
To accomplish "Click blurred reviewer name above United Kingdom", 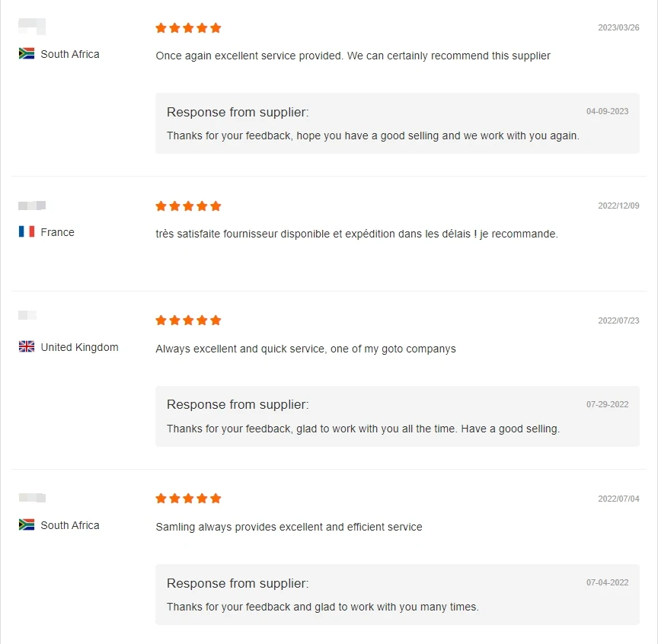I will pyautogui.click(x=27, y=315).
